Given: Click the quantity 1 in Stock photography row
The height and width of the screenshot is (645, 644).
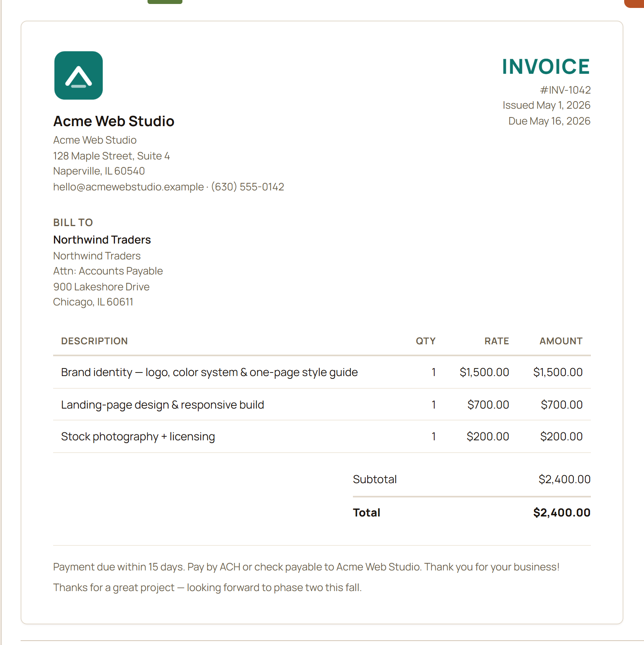Looking at the screenshot, I should pyautogui.click(x=434, y=436).
